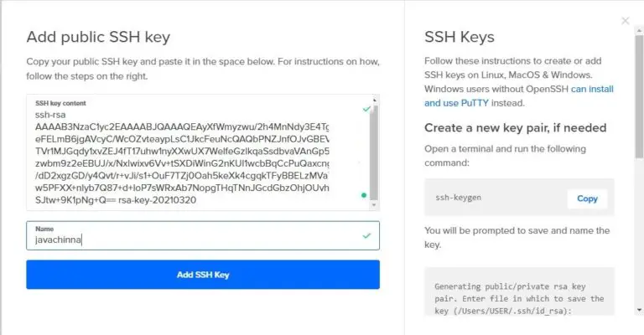Click the "Generating public/private rsa key pair" code block
Image resolution: width=644 pixels, height=335 pixels.
tap(520, 299)
